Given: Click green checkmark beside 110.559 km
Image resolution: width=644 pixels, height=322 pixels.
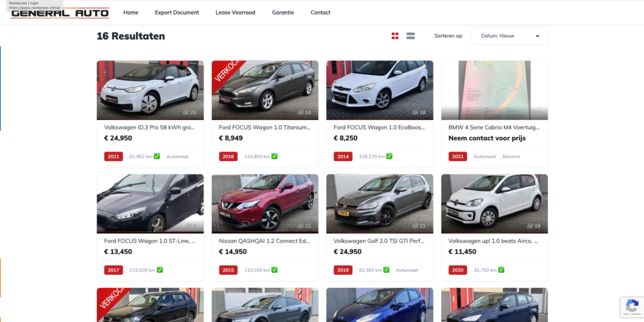Looking at the screenshot, I should point(275,270).
